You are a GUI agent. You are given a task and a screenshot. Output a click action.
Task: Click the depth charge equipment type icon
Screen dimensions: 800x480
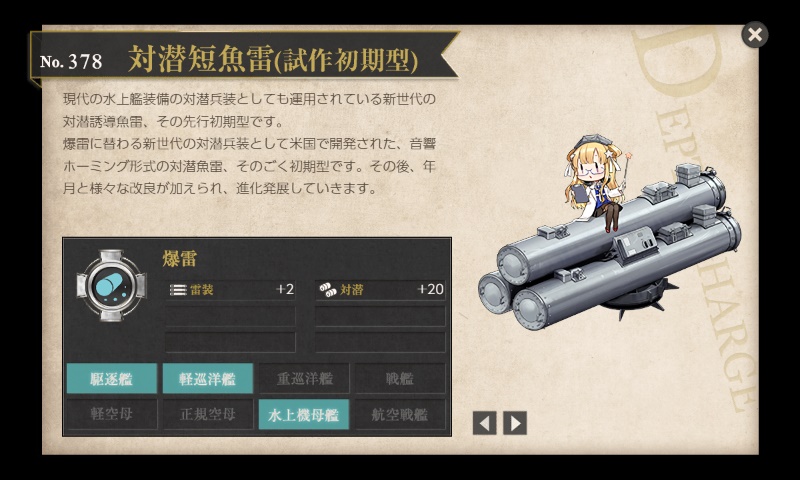click(111, 285)
